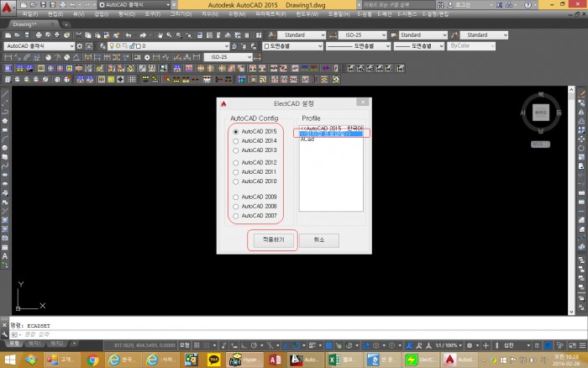Image resolution: width=588 pixels, height=368 pixels.
Task: Open Chrome from the Windows taskbar
Action: (x=92, y=360)
